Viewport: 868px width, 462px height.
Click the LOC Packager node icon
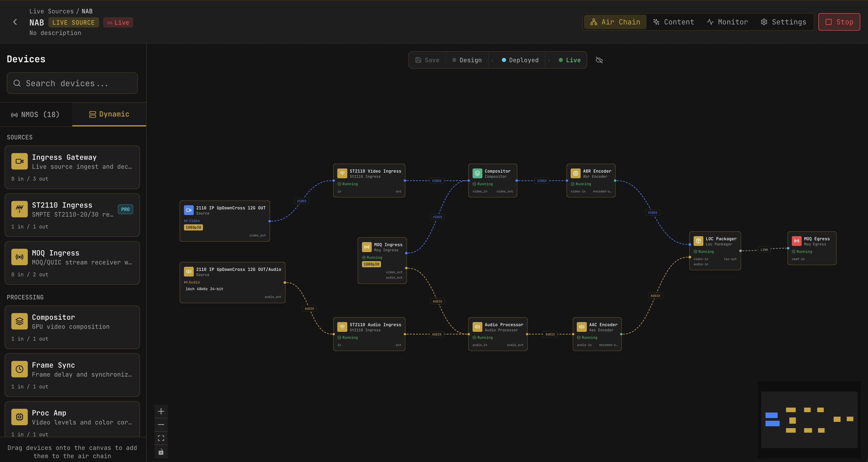pyautogui.click(x=698, y=241)
